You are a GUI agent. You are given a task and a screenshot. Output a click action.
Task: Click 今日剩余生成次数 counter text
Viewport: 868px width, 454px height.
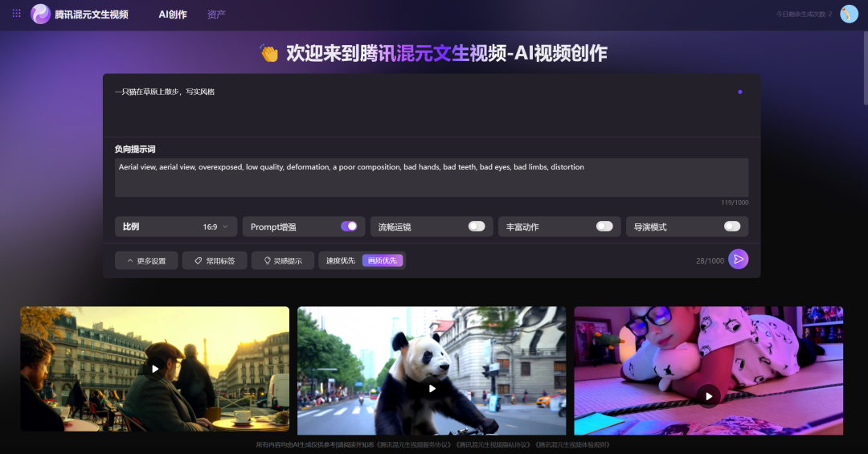[804, 14]
